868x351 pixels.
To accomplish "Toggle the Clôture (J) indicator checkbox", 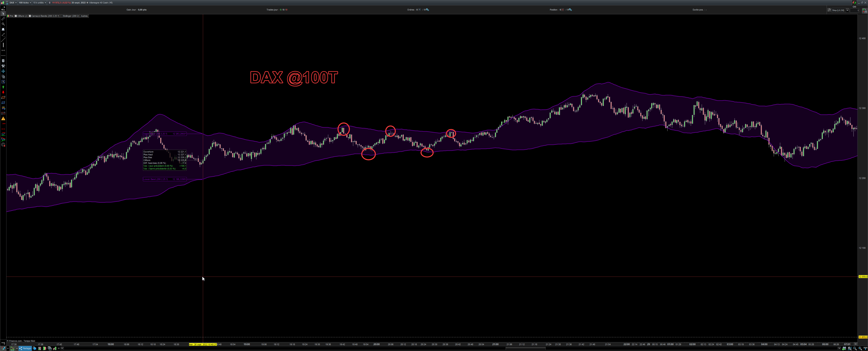I will [x=15, y=16].
